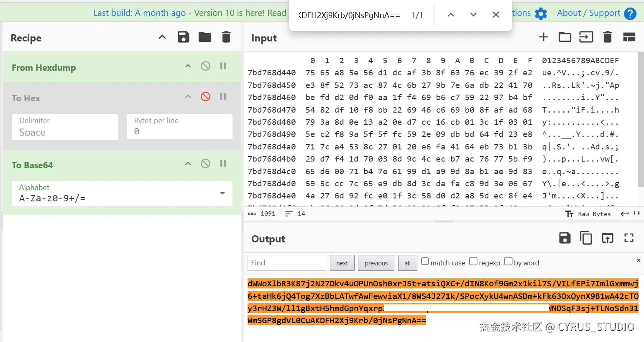
Task: Open Options via the gear icon
Action: pos(541,14)
